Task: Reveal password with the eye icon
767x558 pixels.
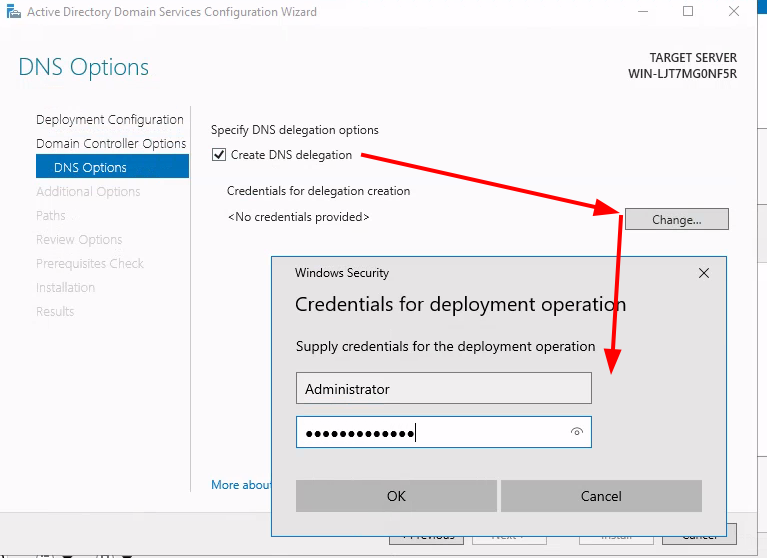Action: pos(577,431)
